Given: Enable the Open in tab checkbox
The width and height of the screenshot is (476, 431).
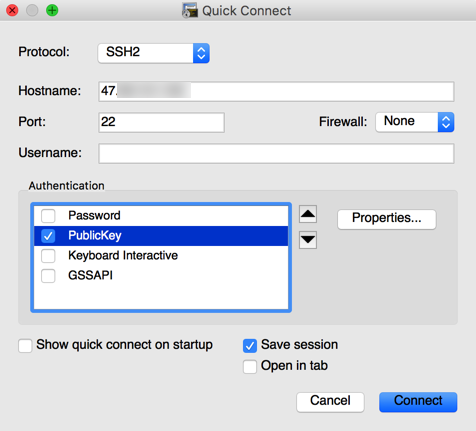Looking at the screenshot, I should tap(250, 366).
